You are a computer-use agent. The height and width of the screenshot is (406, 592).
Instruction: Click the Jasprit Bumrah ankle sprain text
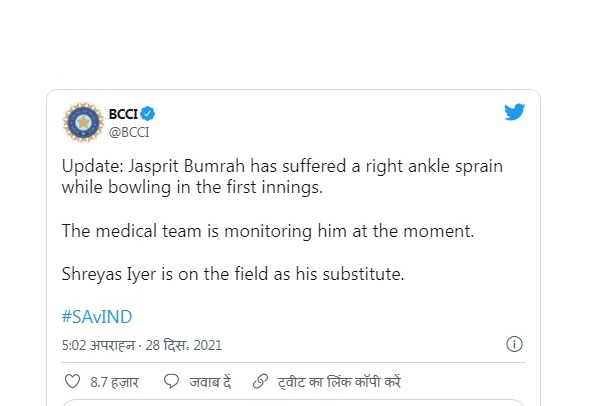pyautogui.click(x=282, y=166)
